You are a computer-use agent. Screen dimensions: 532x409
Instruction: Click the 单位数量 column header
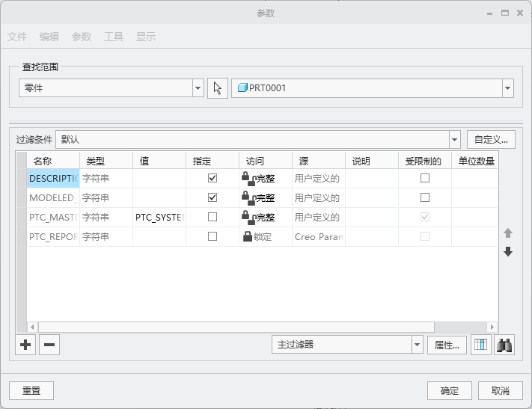(475, 161)
